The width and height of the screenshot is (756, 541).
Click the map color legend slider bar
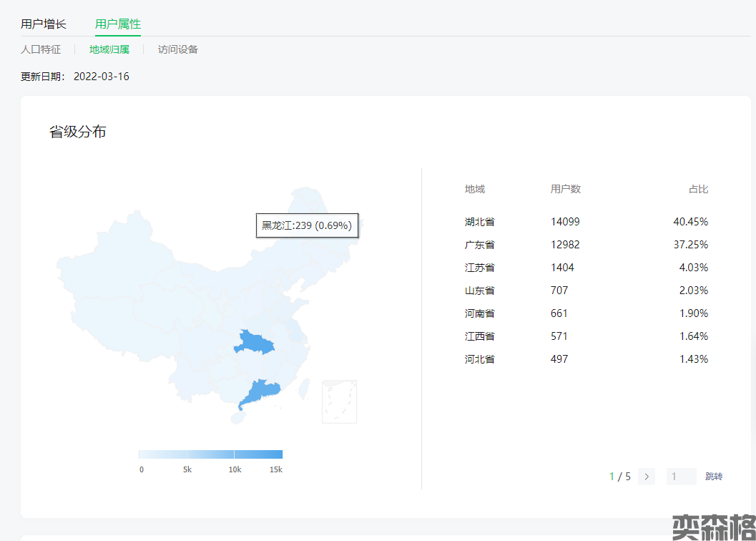(x=210, y=454)
